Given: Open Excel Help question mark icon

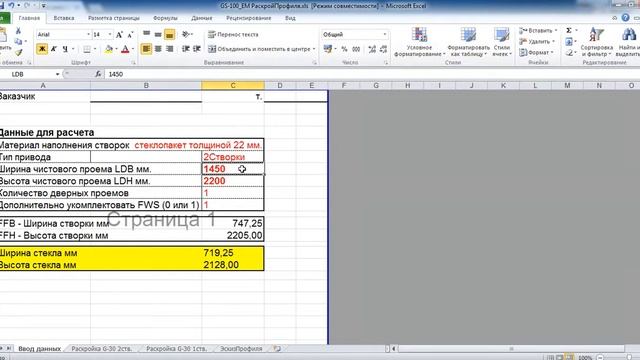Looking at the screenshot, I should 625,18.
